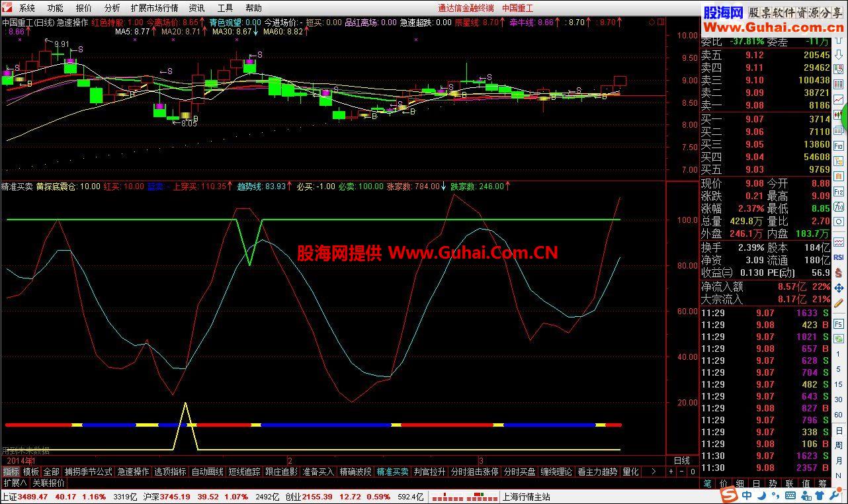This screenshot has height=504, width=848.
Task: Select the 指标 tab at bottom
Action: point(11,472)
